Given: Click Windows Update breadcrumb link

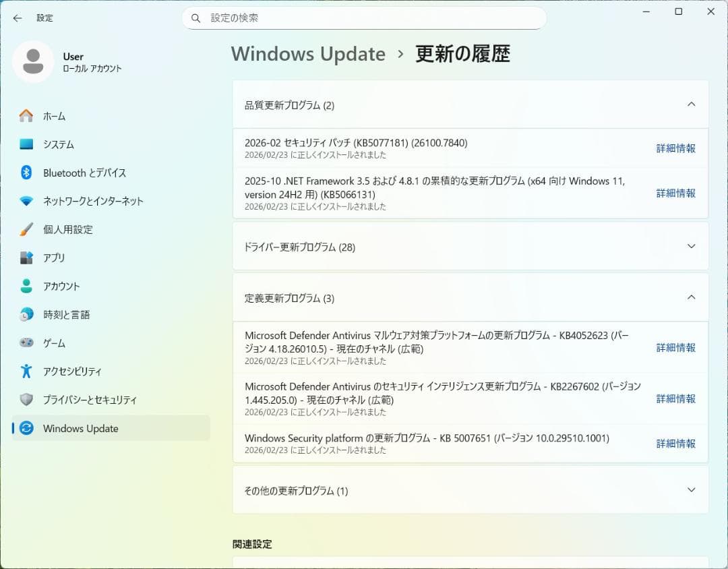Looking at the screenshot, I should tap(308, 54).
